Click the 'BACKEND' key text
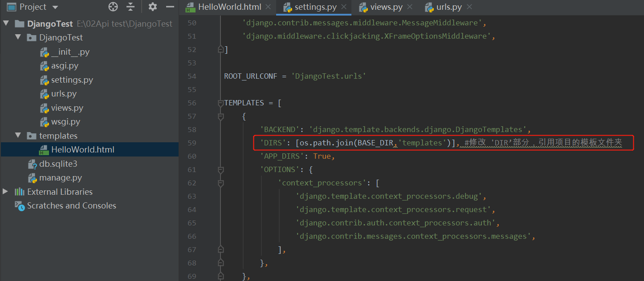This screenshot has width=644, height=281. coord(280,129)
